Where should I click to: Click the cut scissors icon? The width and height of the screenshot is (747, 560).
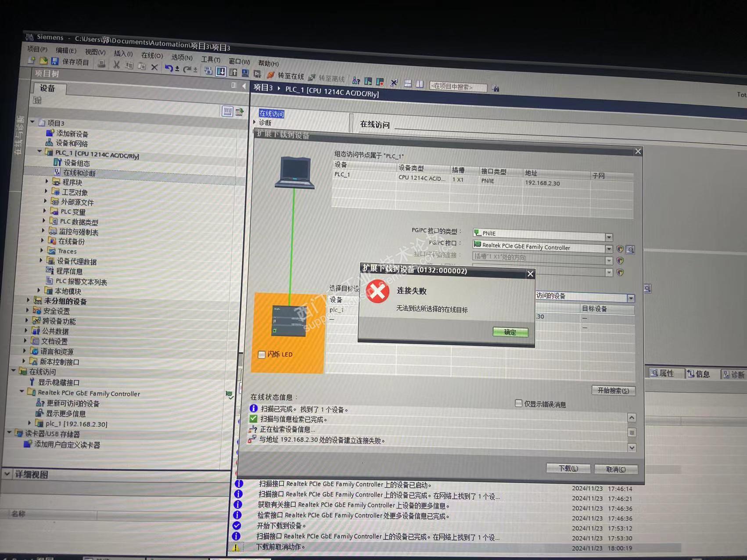coord(116,65)
